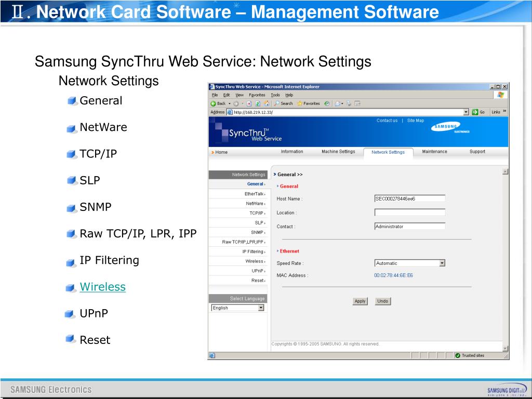Click the Host Name input field
Screen dimensions: 532x399
coord(410,199)
